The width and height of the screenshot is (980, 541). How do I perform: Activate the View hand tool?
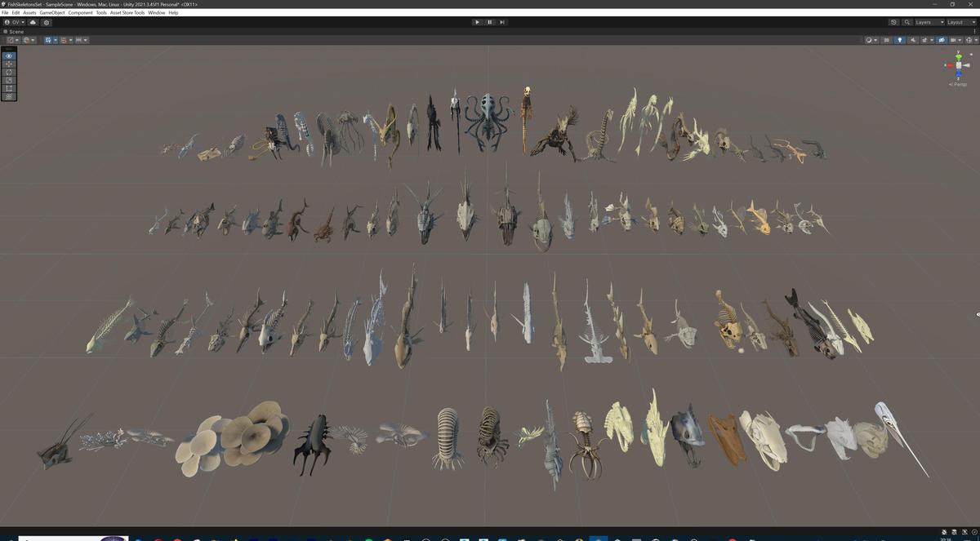coord(8,55)
